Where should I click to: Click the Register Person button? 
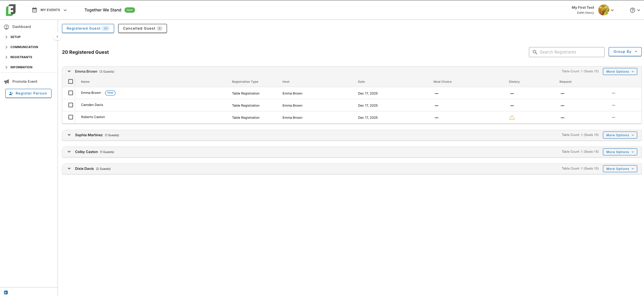click(x=28, y=94)
